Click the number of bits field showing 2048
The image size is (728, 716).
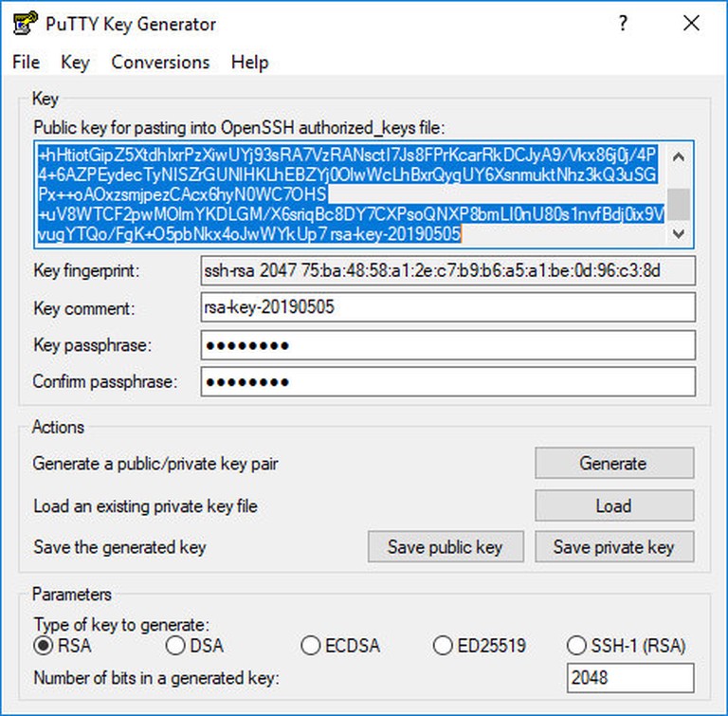pyautogui.click(x=630, y=678)
